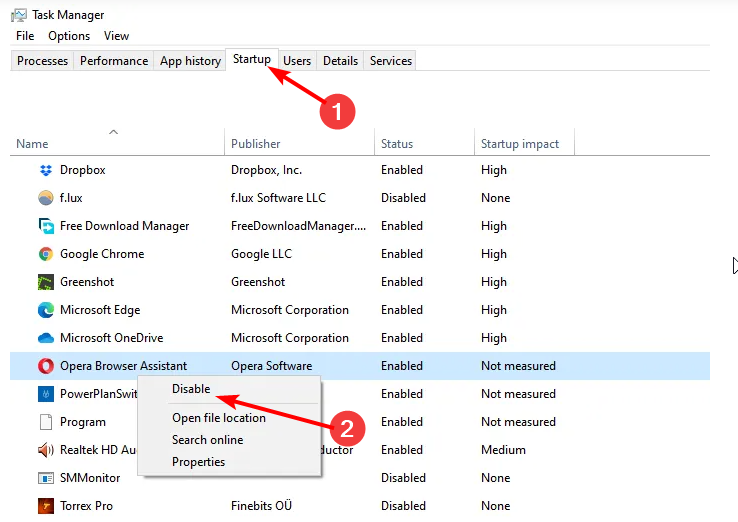738x522 pixels.
Task: Switch to the Processes tab
Action: tap(42, 61)
